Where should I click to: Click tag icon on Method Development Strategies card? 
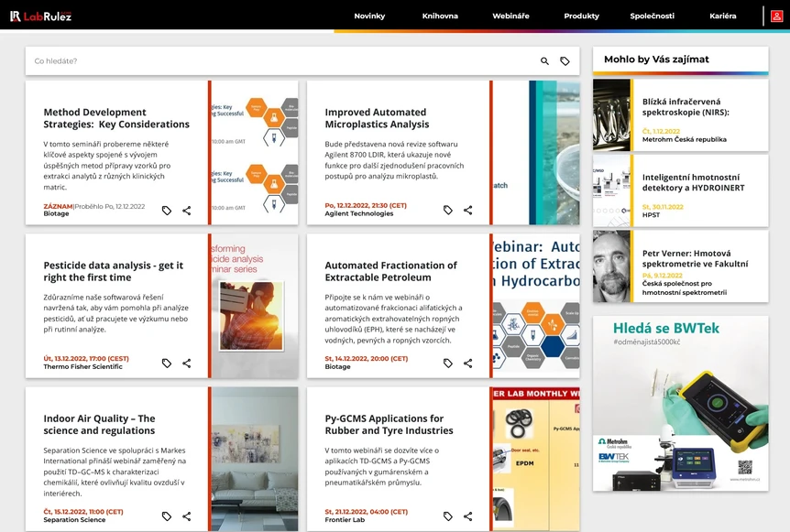[166, 210]
